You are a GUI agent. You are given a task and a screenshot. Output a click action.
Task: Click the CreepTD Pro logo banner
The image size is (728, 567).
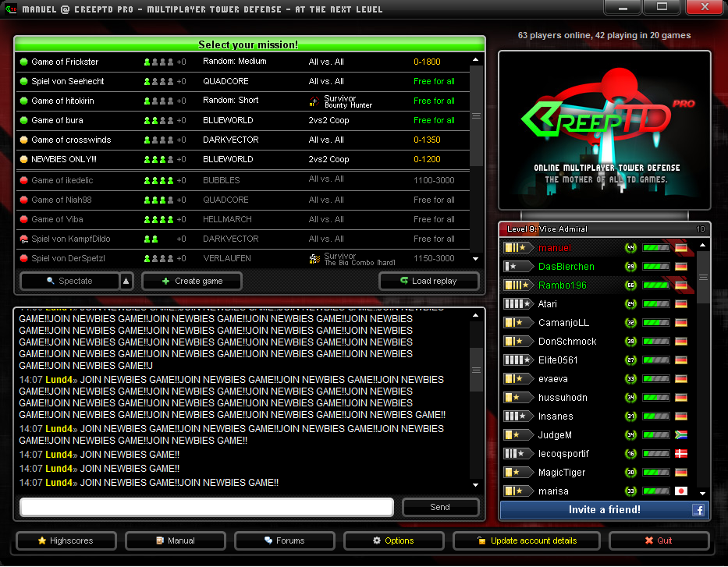(605, 130)
